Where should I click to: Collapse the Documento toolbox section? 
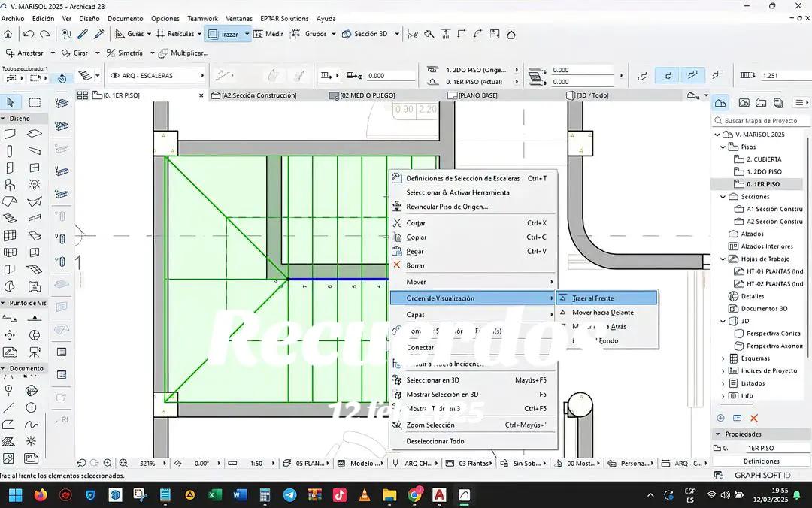point(3,369)
